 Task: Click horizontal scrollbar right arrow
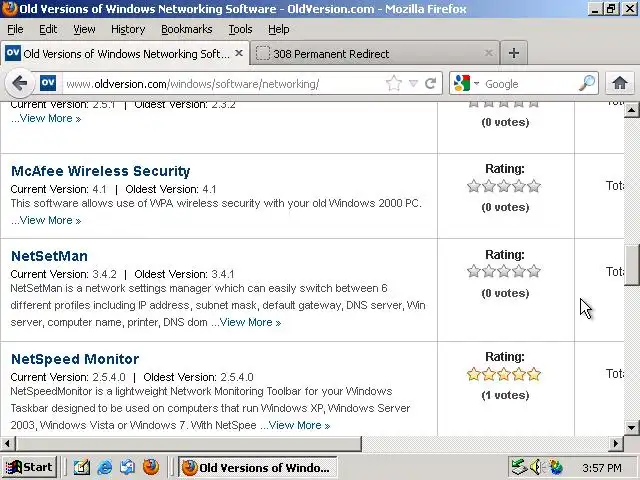pyautogui.click(x=616, y=443)
